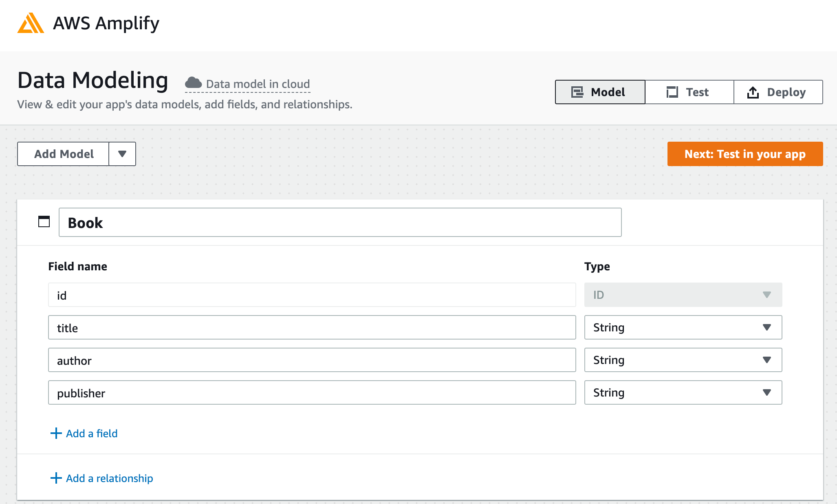
Task: Click Add a relationship link
Action: pos(102,478)
